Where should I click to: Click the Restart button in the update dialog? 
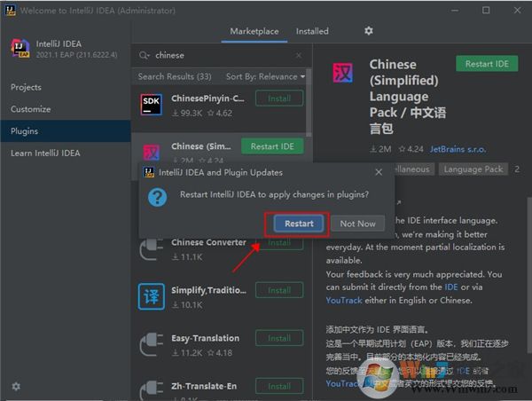299,224
